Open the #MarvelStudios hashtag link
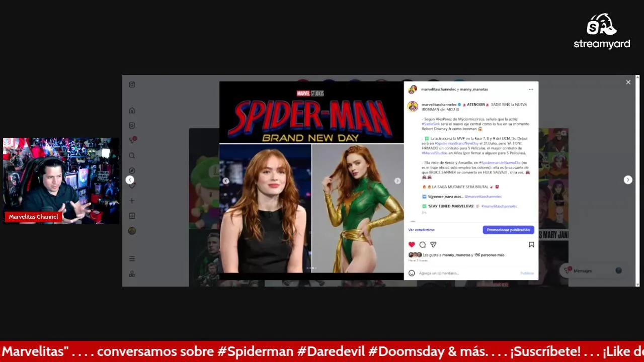The image size is (644, 362). (435, 153)
